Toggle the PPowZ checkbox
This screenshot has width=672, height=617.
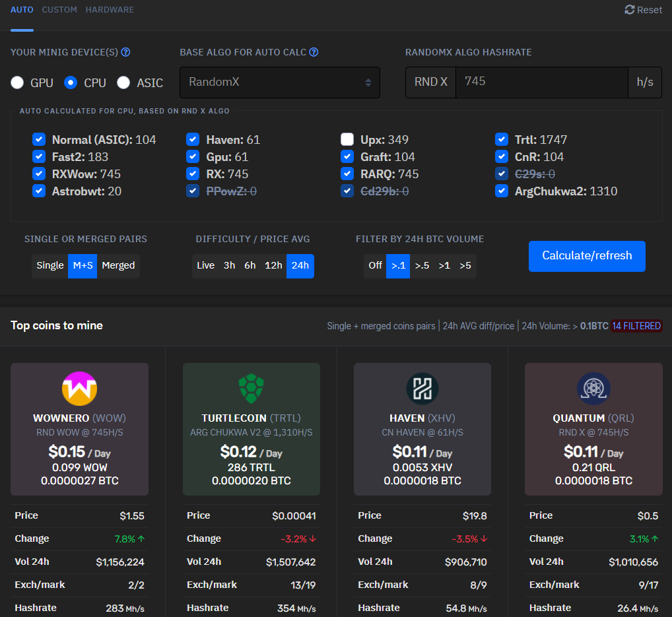(x=193, y=191)
